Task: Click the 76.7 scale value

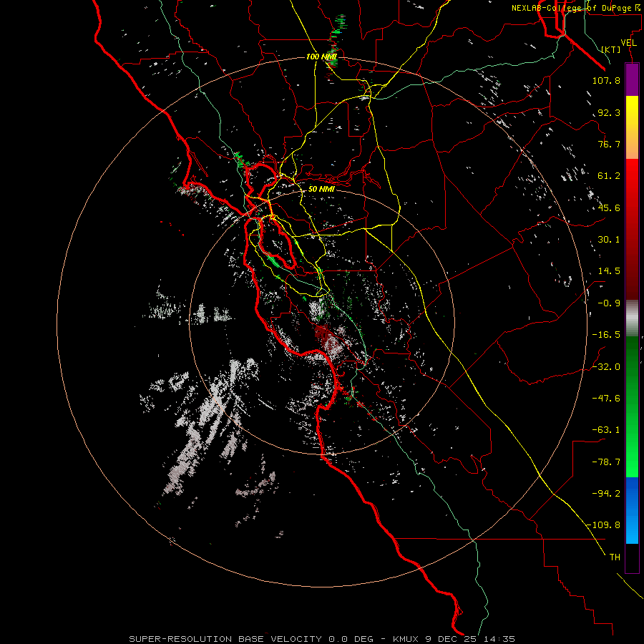Action: [609, 144]
